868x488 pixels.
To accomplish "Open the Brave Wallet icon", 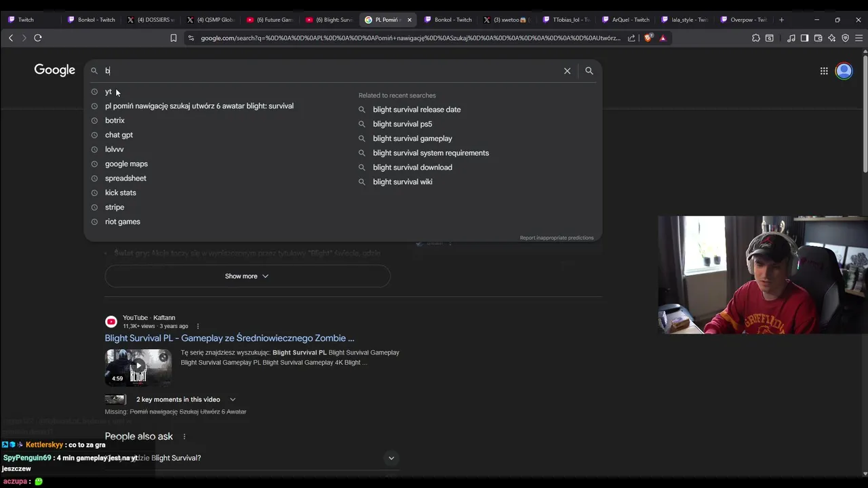I will [x=818, y=38].
